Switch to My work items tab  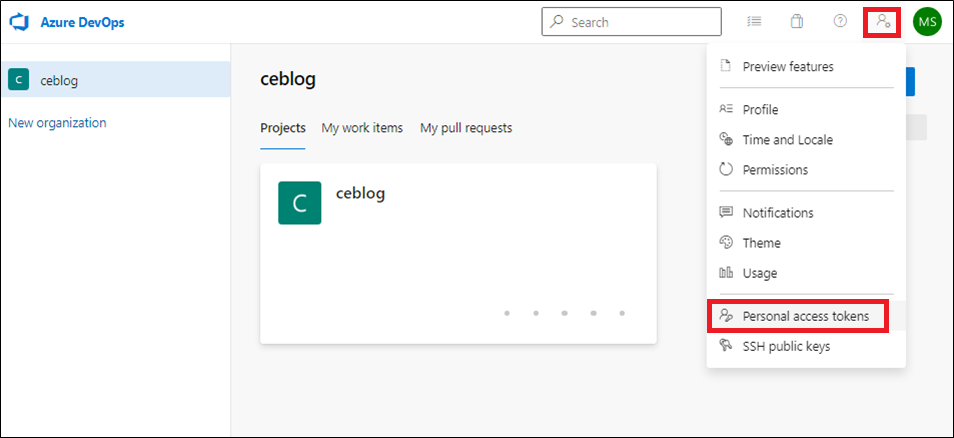click(362, 128)
